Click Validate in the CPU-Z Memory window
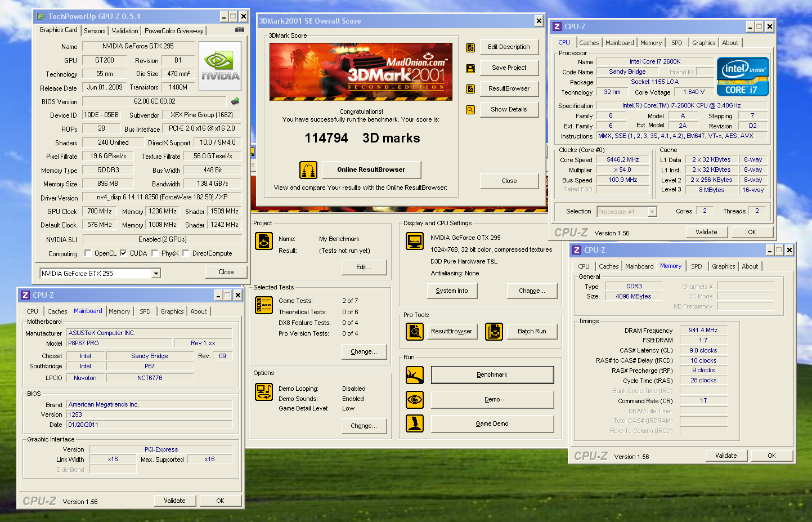The height and width of the screenshot is (522, 812). [x=726, y=456]
